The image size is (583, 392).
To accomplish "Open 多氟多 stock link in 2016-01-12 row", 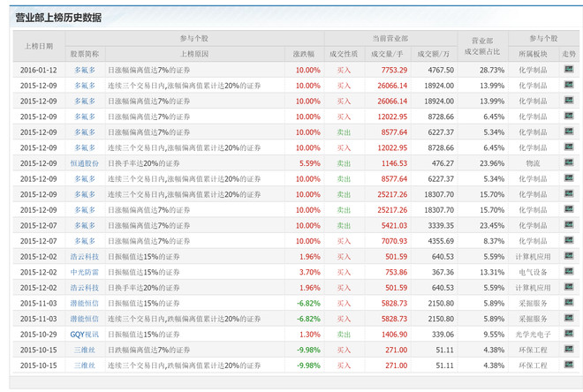I will click(x=85, y=70).
